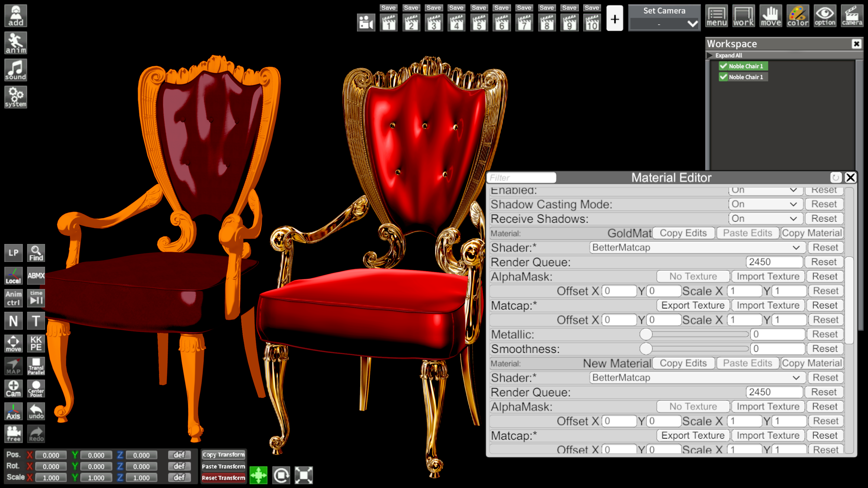Toggle the Cam icon in left toolbar
868x488 pixels.
pos(14,389)
